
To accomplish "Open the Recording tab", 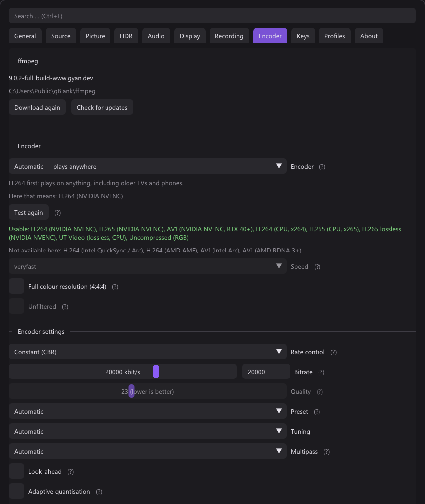I will tap(229, 36).
